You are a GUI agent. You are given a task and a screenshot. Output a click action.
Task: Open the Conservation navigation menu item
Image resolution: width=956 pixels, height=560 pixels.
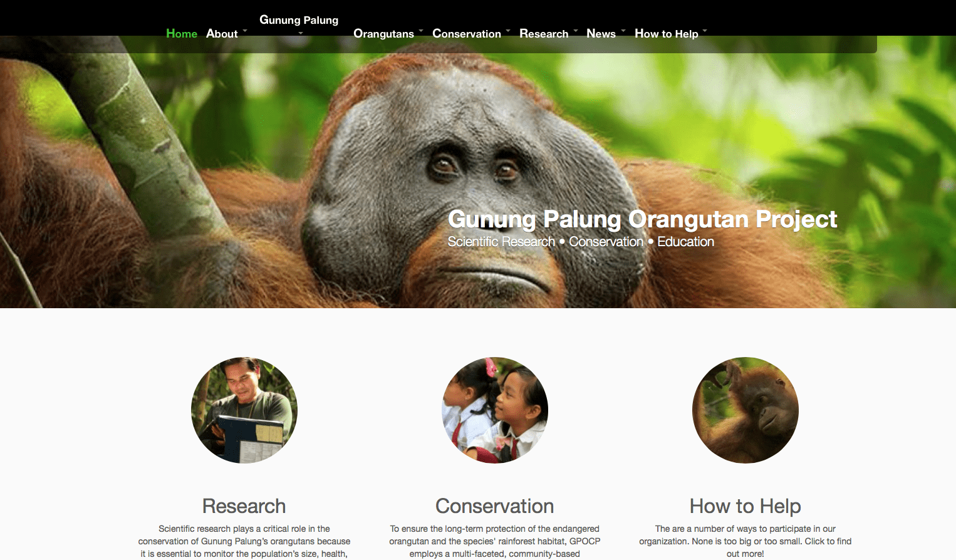point(467,34)
